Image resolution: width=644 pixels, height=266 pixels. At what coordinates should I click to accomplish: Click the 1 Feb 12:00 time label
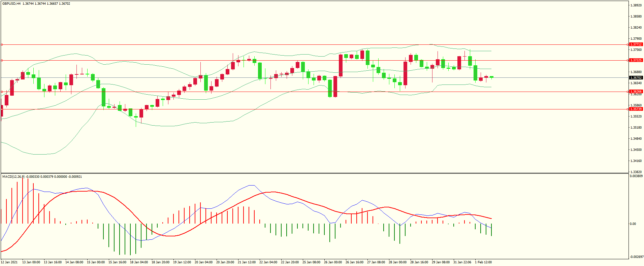[483, 262]
